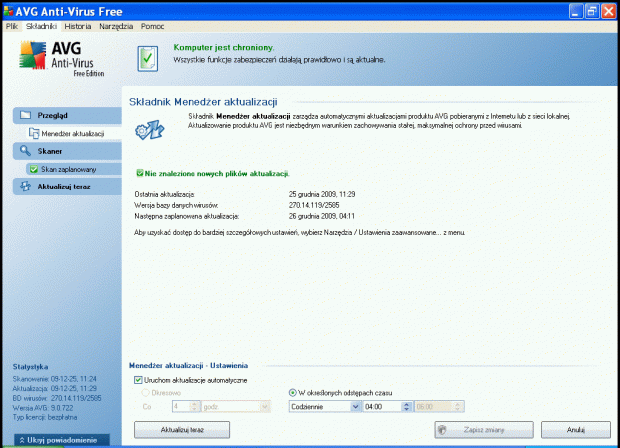Open the Codziennie frequency dropdown
620x448 pixels.
[x=325, y=406]
